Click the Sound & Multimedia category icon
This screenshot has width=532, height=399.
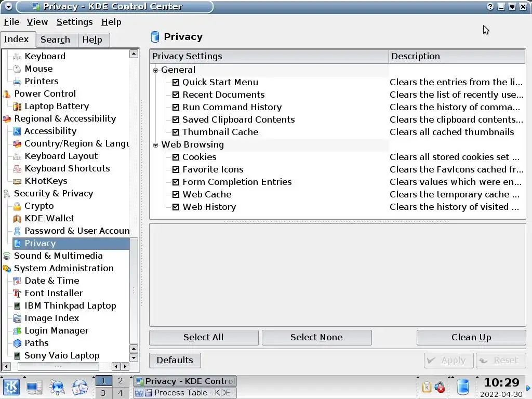pos(7,256)
